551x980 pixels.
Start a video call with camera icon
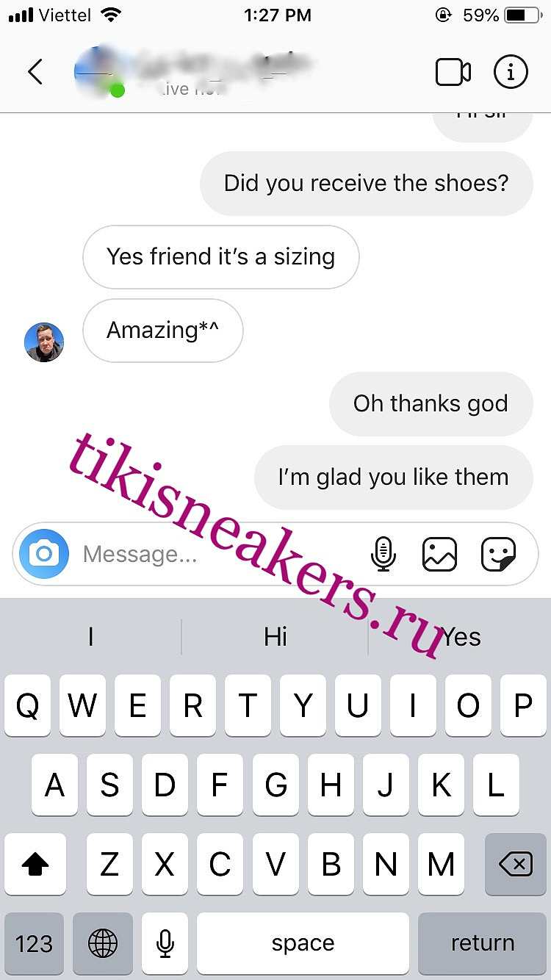(453, 72)
